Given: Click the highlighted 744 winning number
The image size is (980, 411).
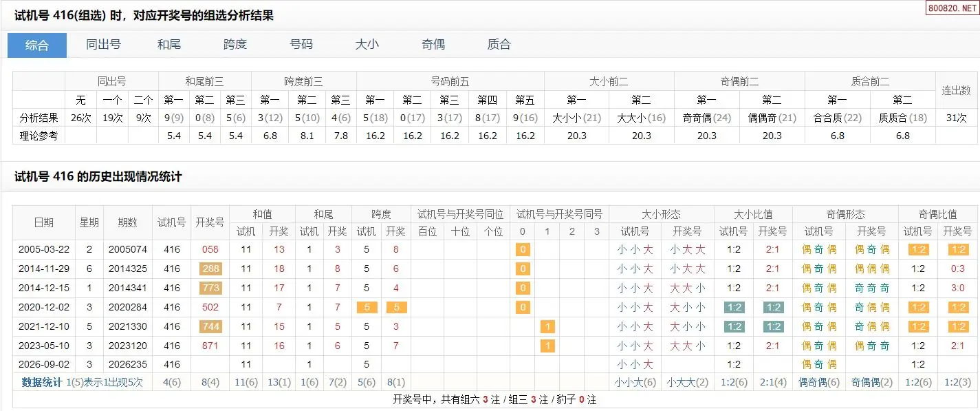Looking at the screenshot, I should click(x=210, y=326).
